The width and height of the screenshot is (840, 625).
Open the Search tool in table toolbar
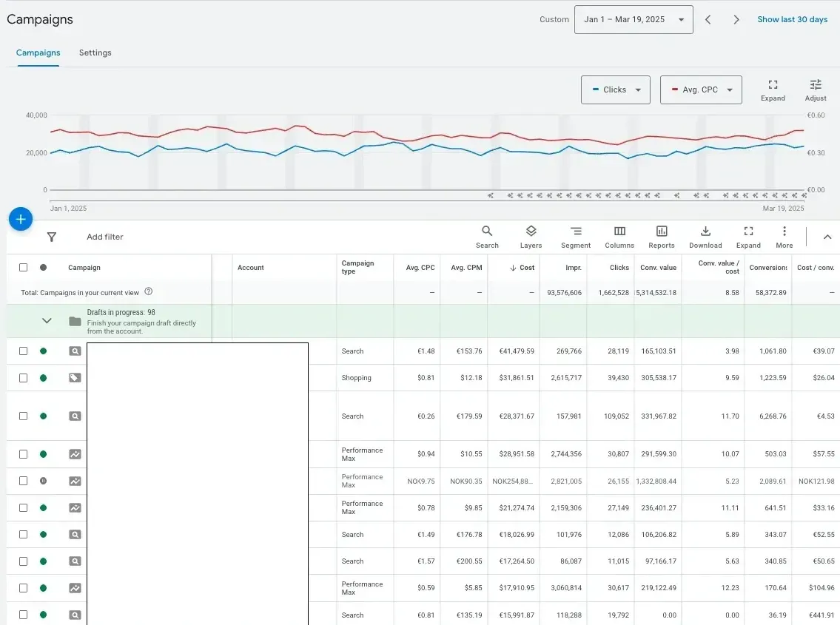pos(487,237)
